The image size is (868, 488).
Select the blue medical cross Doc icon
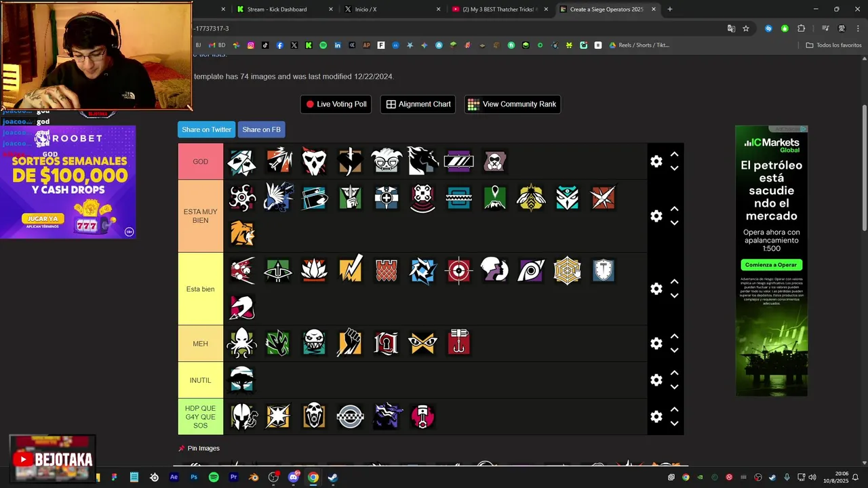click(387, 198)
